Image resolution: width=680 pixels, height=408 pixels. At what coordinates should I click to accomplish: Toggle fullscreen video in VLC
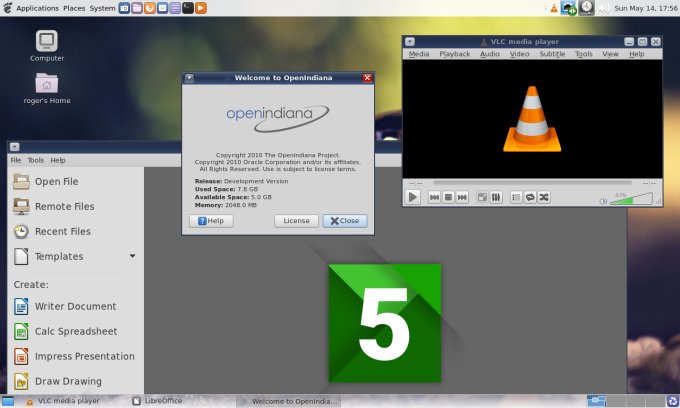482,198
